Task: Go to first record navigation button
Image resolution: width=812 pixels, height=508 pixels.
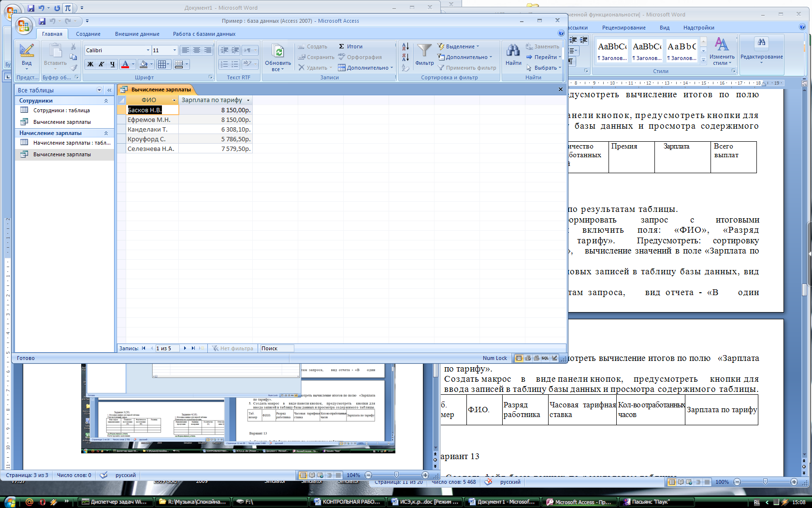Action: click(x=144, y=348)
